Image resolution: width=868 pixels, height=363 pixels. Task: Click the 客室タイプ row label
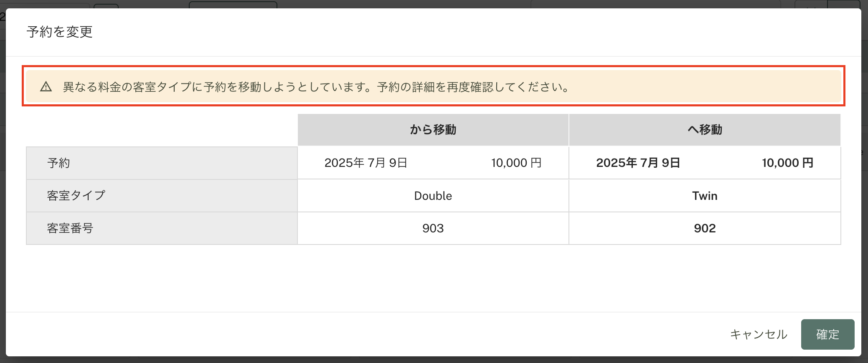(76, 195)
